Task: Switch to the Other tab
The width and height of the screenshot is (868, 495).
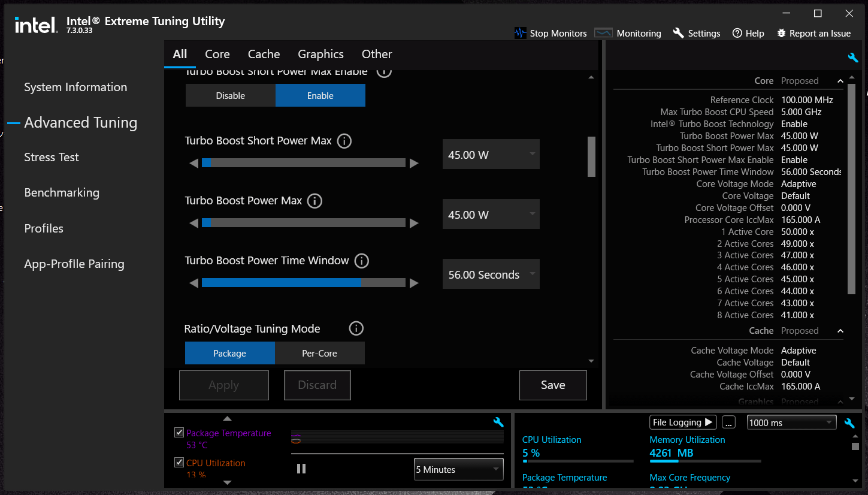Action: pos(377,54)
